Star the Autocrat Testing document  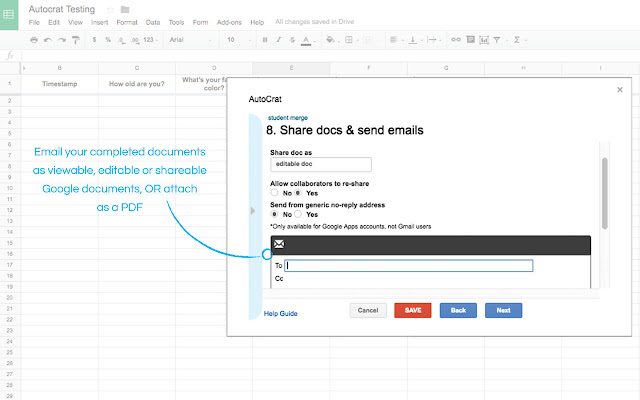click(110, 9)
